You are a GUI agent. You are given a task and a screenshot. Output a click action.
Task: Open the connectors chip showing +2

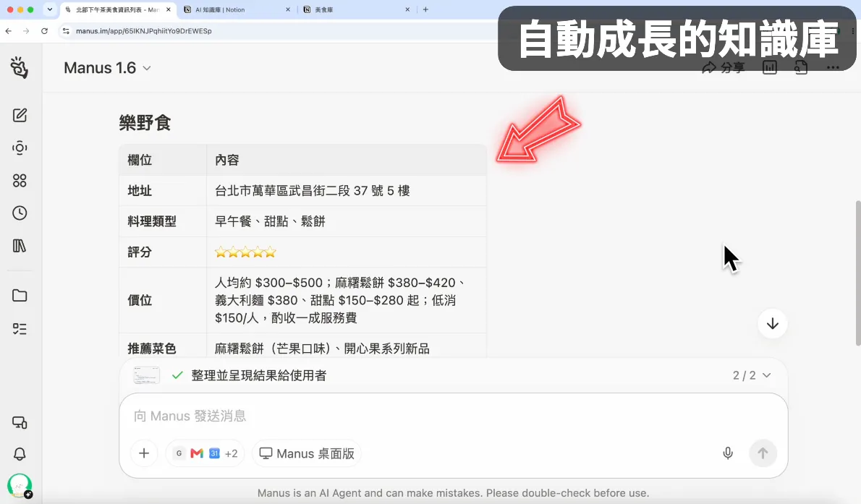pos(205,453)
